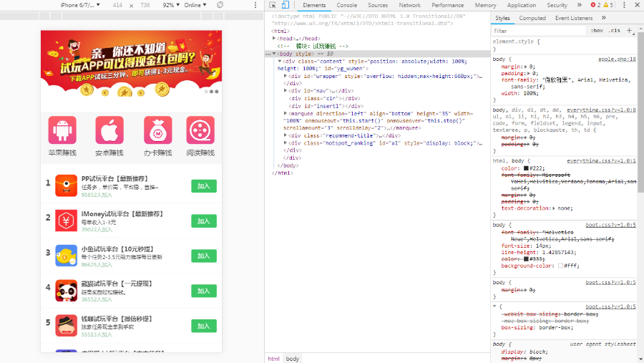Open the Network tab

[410, 5]
